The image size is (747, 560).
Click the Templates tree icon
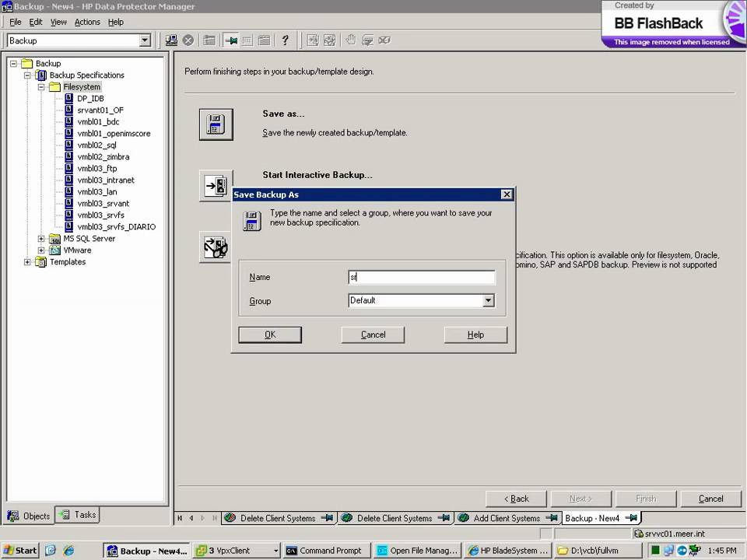coord(41,262)
